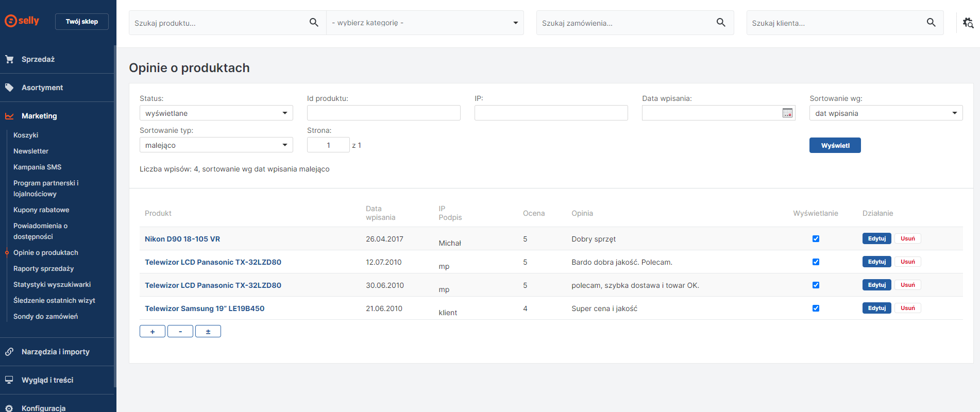Click the customer search magnifier icon

click(x=931, y=23)
